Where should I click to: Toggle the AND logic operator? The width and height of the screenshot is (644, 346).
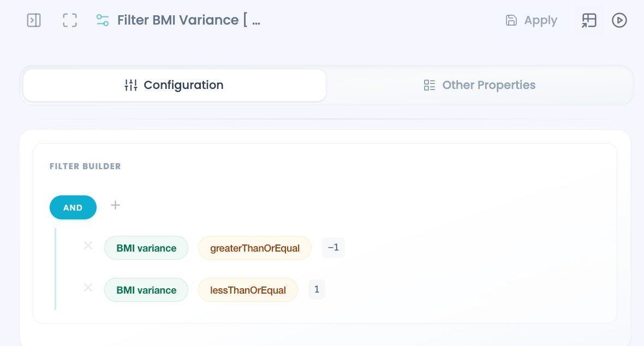(73, 207)
